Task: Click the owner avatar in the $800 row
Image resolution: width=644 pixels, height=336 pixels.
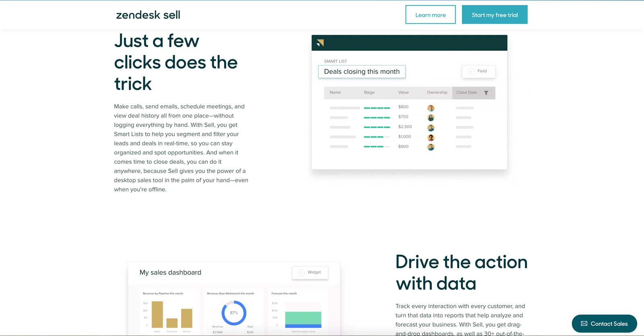Action: coord(431,108)
